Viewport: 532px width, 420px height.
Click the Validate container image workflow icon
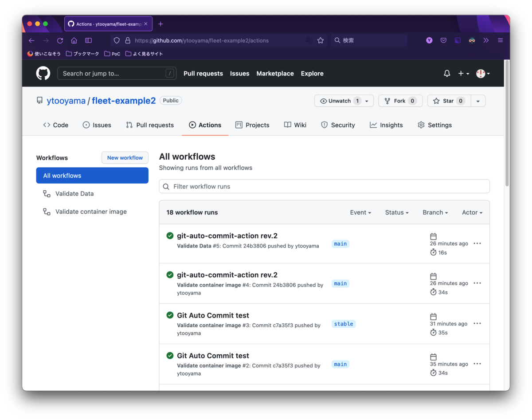tap(47, 212)
